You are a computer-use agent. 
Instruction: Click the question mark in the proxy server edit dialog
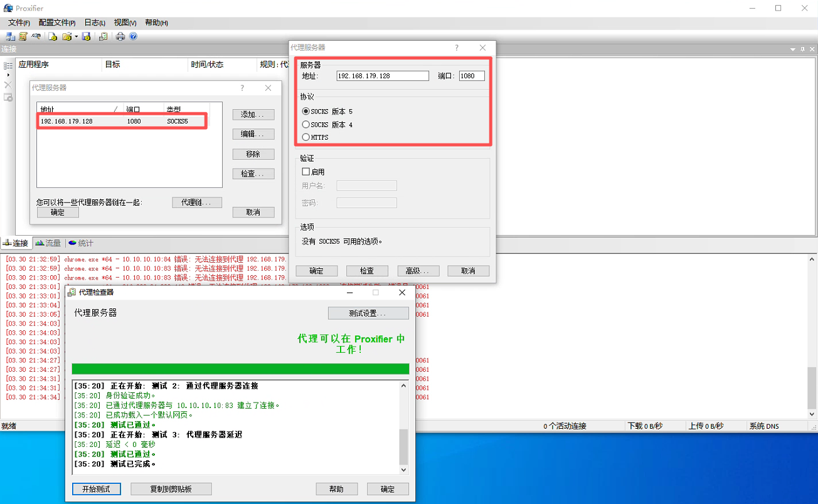point(456,48)
